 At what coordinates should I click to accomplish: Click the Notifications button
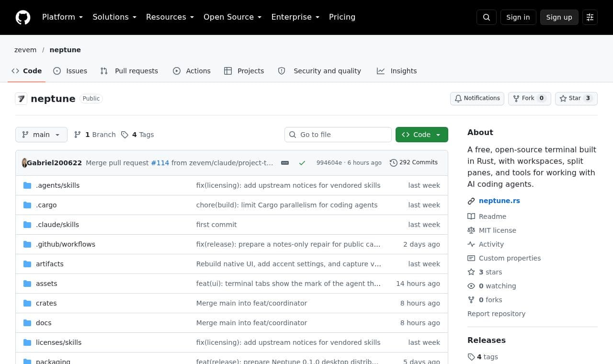click(477, 99)
